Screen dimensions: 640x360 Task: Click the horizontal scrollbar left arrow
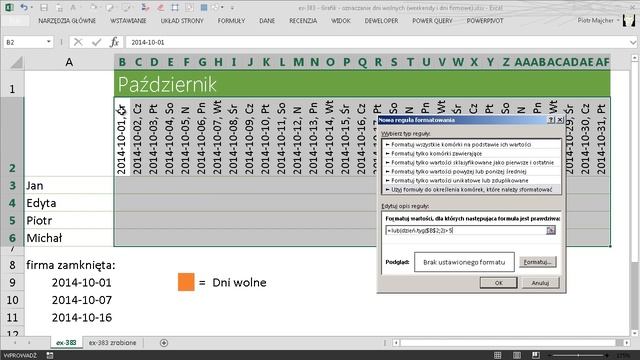pos(396,343)
